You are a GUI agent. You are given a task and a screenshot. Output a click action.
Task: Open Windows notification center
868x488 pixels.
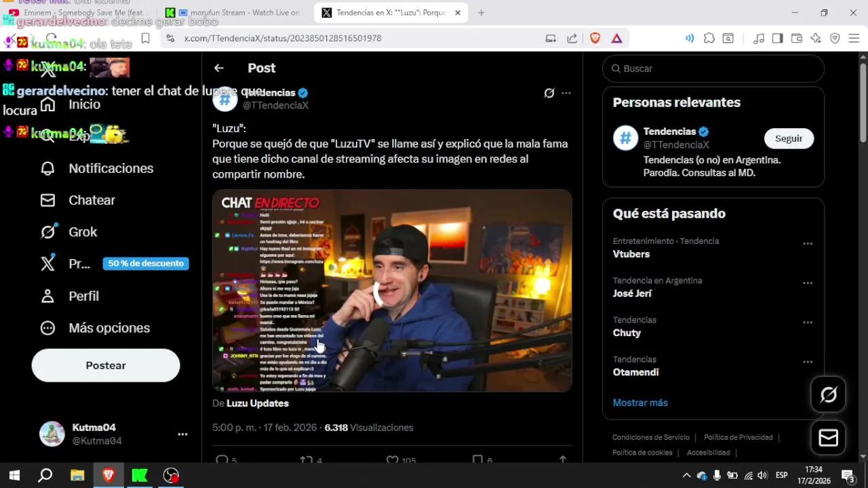(848, 476)
